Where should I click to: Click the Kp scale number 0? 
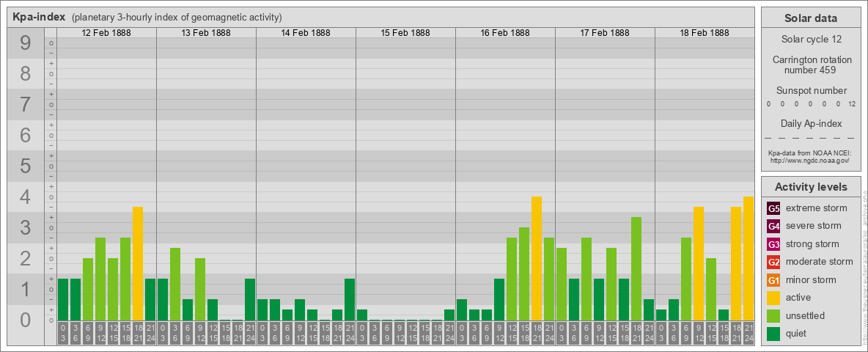pos(26,320)
